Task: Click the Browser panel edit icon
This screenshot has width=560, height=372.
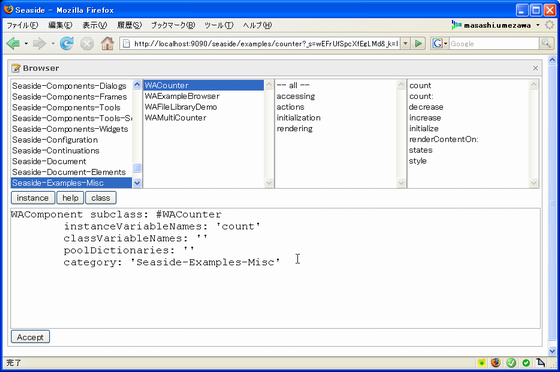Action: point(16,68)
